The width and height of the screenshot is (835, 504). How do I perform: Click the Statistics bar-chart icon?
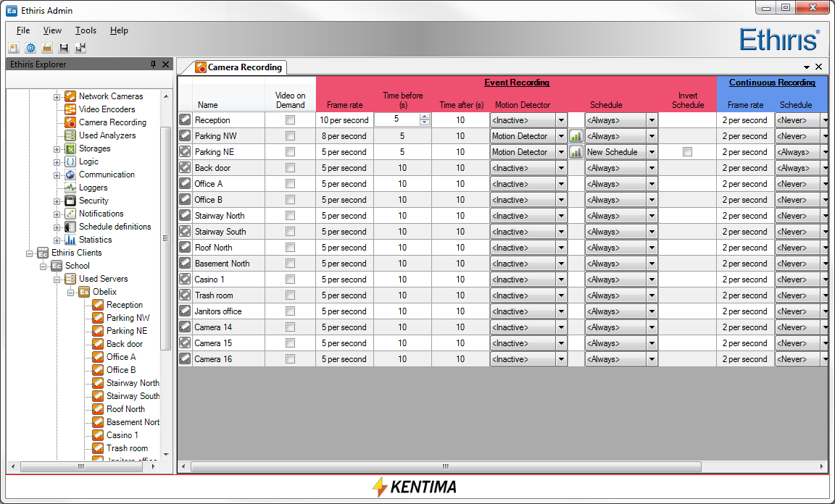(70, 240)
